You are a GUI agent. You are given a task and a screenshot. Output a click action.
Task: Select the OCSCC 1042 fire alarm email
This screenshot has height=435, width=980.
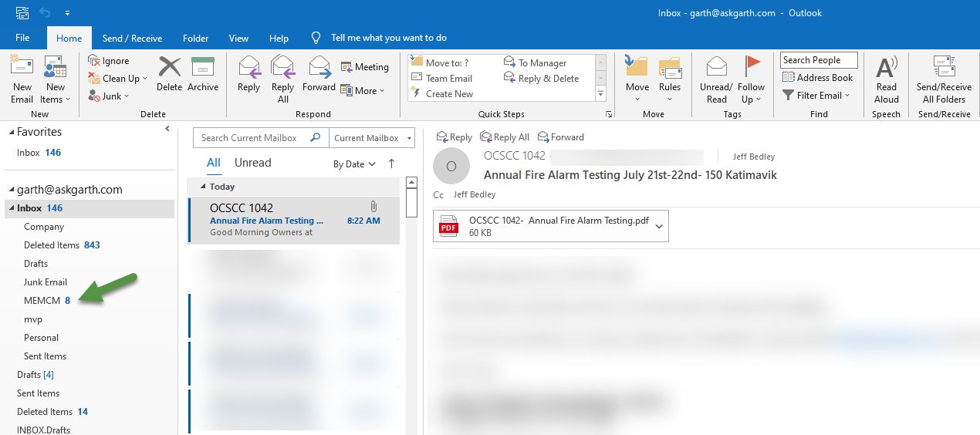[x=293, y=220]
